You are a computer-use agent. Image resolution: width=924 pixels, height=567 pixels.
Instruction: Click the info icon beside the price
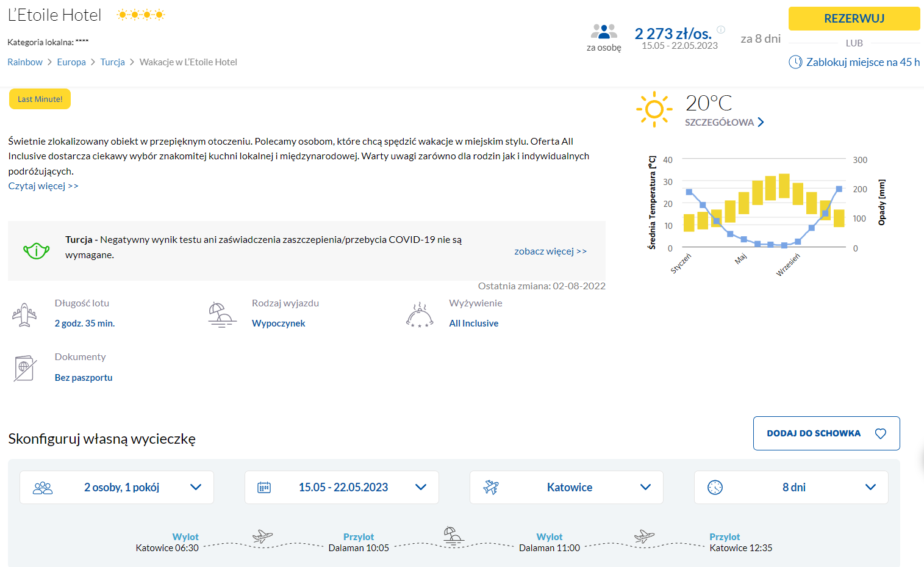(721, 29)
